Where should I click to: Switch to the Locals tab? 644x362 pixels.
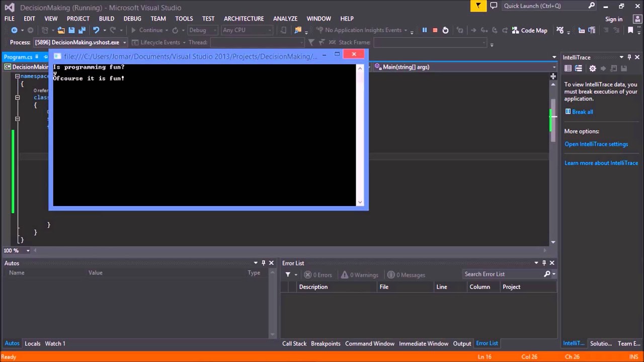point(32,343)
